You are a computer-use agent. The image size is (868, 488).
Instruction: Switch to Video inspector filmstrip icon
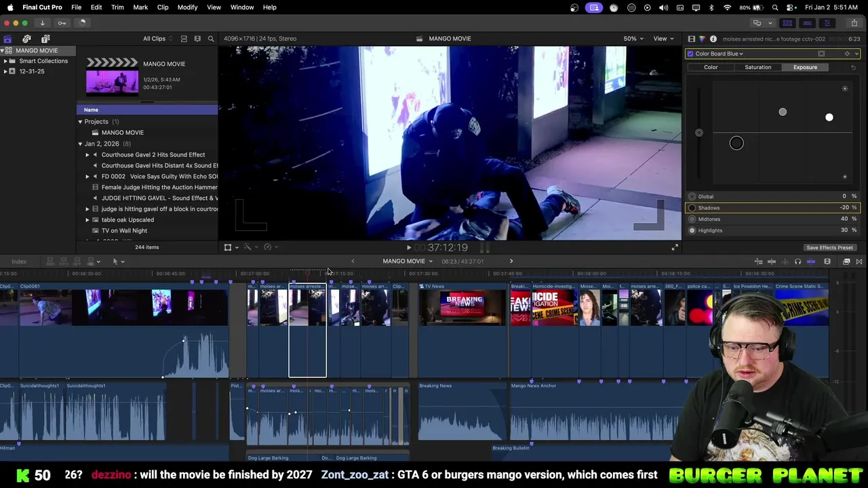(691, 39)
